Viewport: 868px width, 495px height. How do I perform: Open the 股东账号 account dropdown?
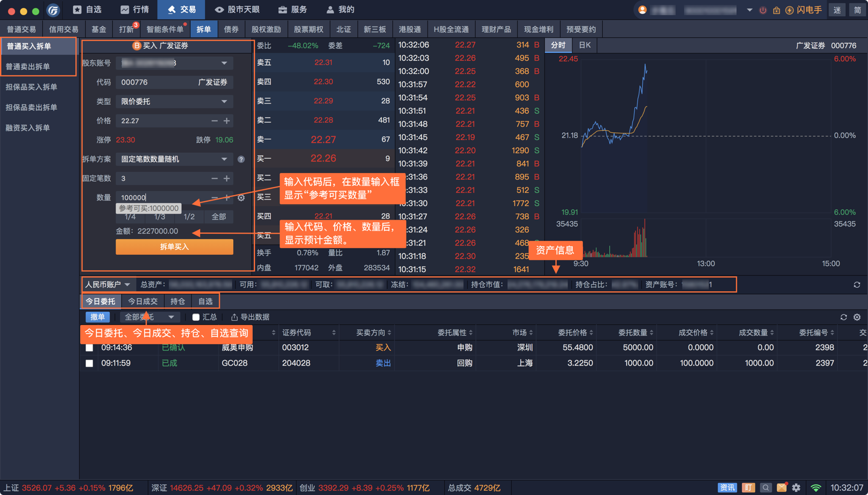tap(175, 63)
